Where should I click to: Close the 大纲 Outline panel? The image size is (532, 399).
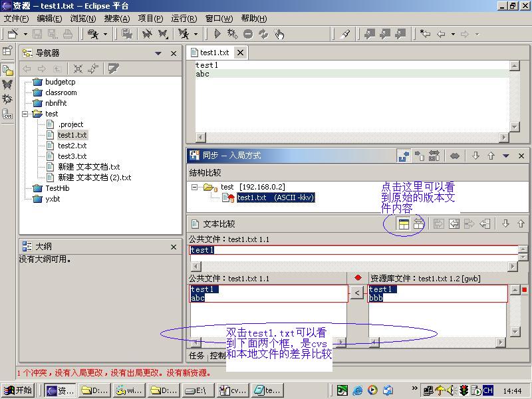coord(174,247)
